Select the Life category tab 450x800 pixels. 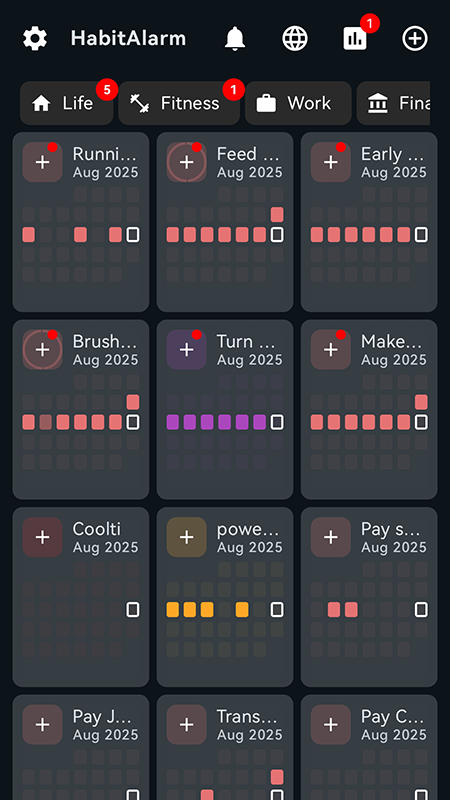[66, 103]
